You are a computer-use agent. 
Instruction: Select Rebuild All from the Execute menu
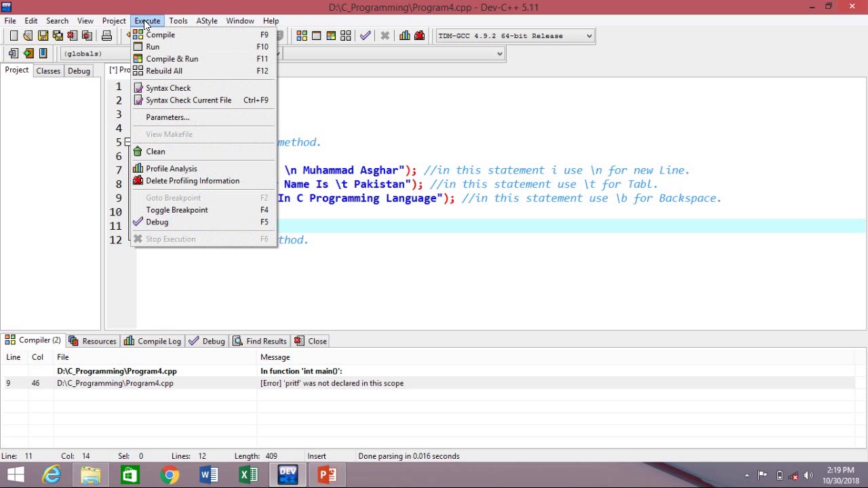tap(203, 70)
